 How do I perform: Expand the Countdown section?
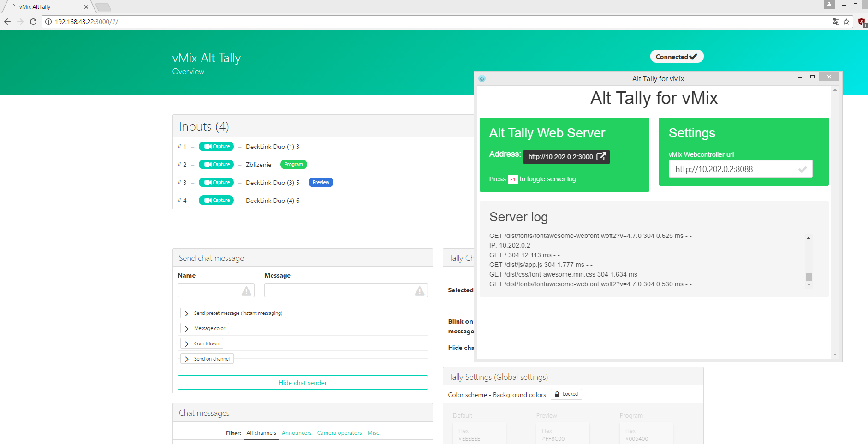(202, 343)
